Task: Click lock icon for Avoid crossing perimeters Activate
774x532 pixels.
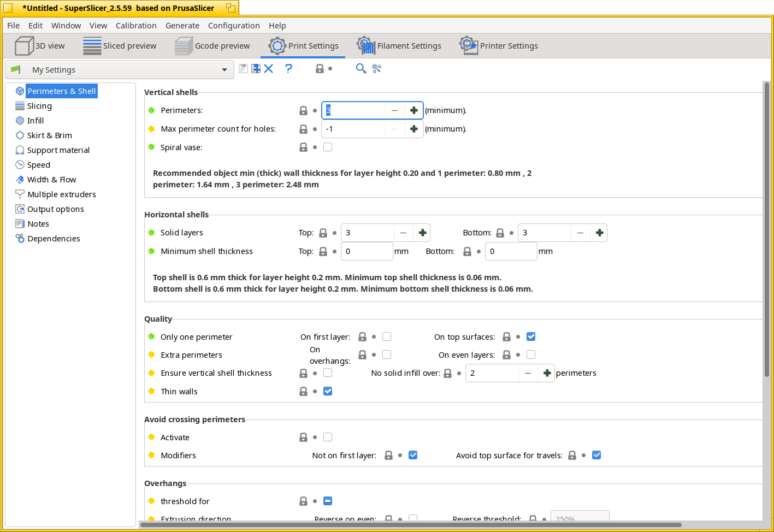Action: [303, 438]
